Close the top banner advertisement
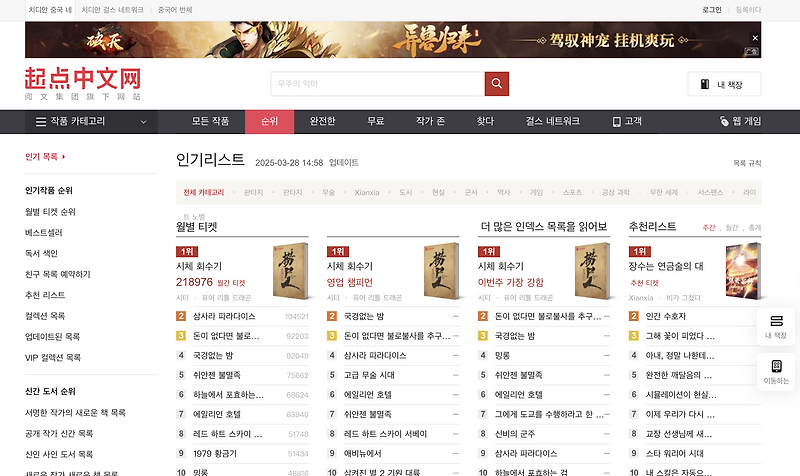 tap(755, 38)
